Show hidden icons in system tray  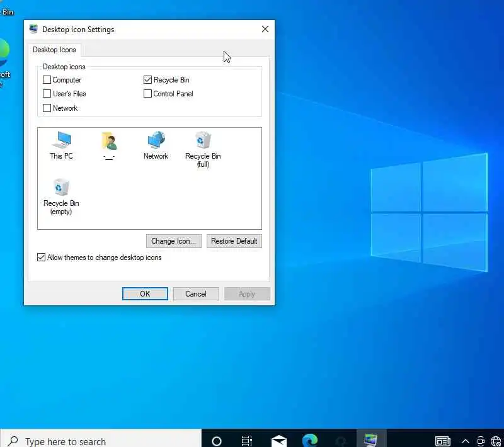pyautogui.click(x=466, y=441)
